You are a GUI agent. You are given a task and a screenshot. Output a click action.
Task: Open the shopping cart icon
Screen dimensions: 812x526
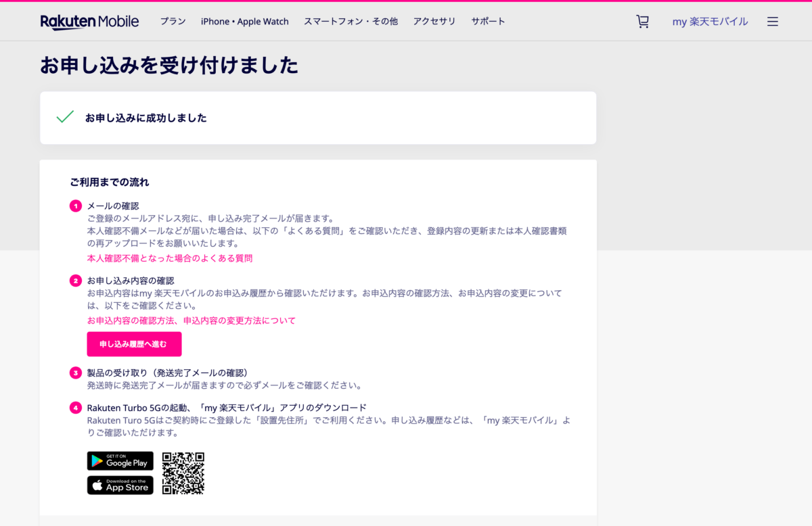[x=642, y=21]
